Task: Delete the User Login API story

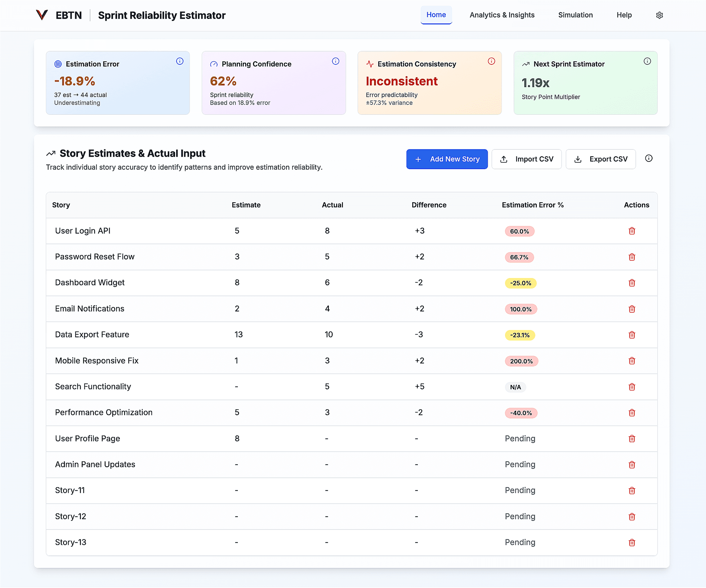Action: [x=632, y=231]
